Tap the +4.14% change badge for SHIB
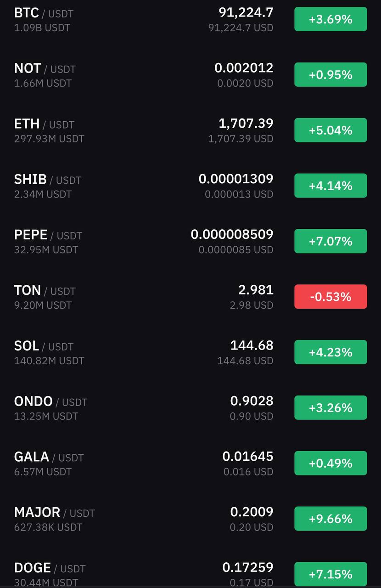 tap(331, 186)
